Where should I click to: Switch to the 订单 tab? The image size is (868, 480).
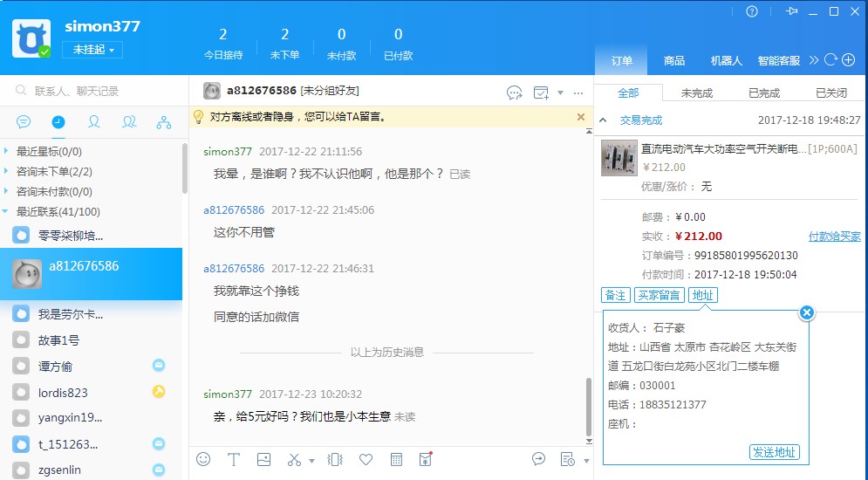coord(621,60)
